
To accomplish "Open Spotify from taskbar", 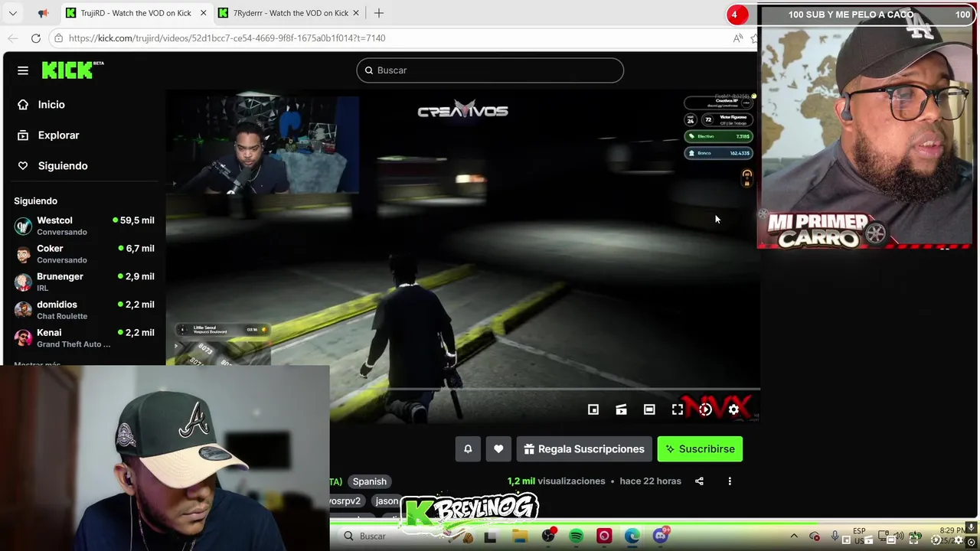I will pyautogui.click(x=576, y=536).
